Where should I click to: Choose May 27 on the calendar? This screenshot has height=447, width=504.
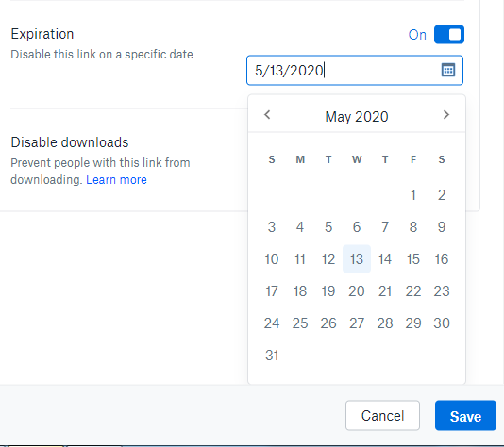[x=357, y=323]
